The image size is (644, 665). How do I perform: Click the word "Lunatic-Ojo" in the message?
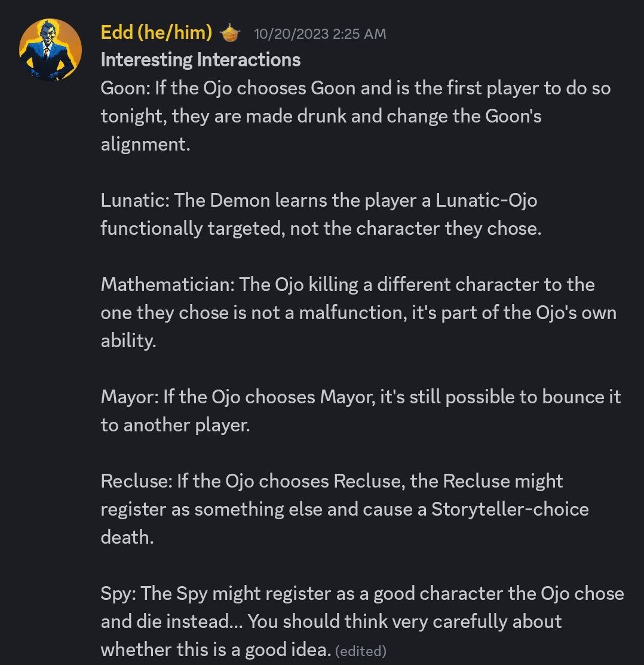pyautogui.click(x=486, y=200)
